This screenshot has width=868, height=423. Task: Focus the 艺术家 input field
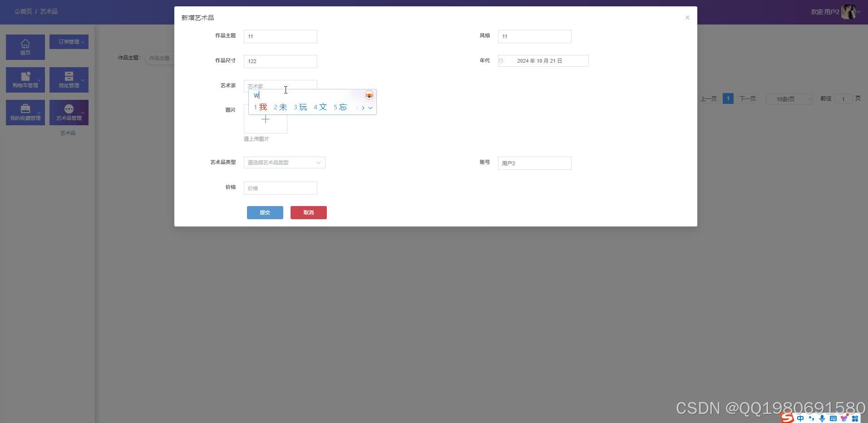click(x=281, y=86)
